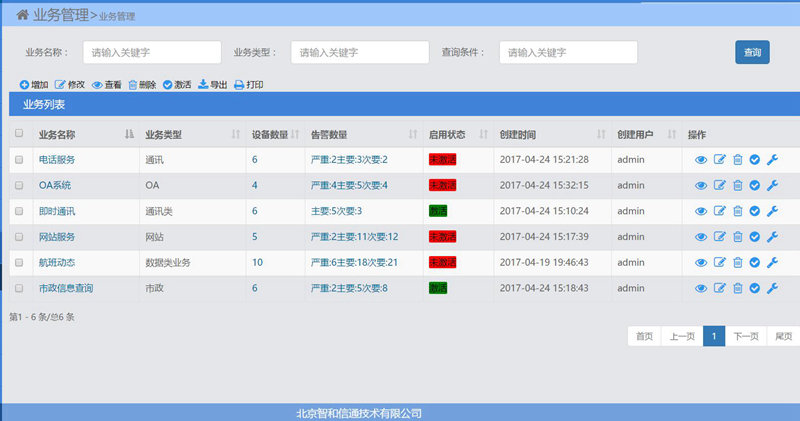Sort by 创建时间 column header
800x421 pixels.
pyautogui.click(x=601, y=134)
